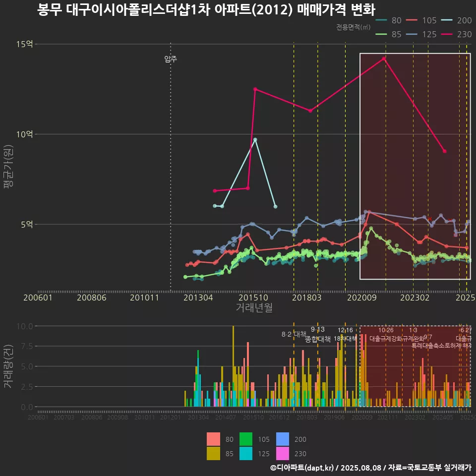Click the 2.5 volume axis label
The width and height of the screenshot is (476, 476).
point(27,387)
